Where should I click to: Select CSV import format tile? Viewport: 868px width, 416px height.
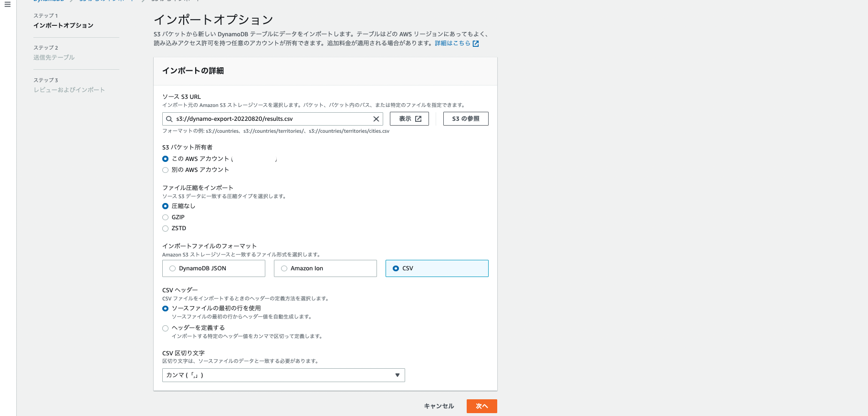(437, 268)
